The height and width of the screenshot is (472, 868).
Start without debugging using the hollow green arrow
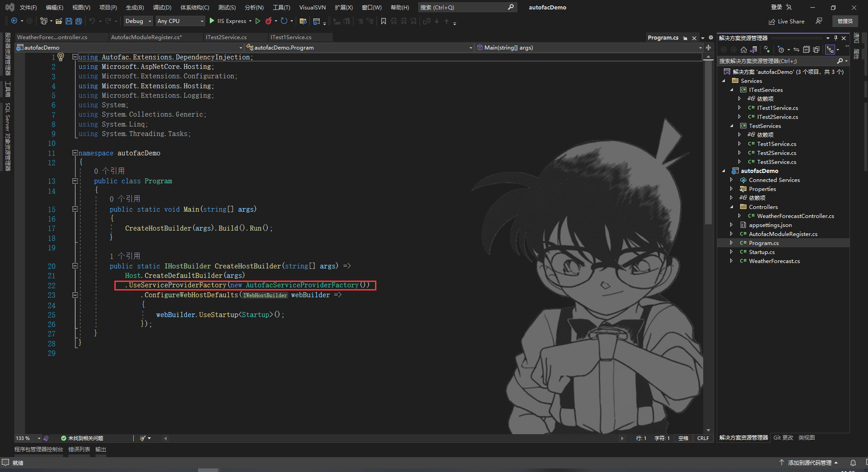(x=258, y=21)
